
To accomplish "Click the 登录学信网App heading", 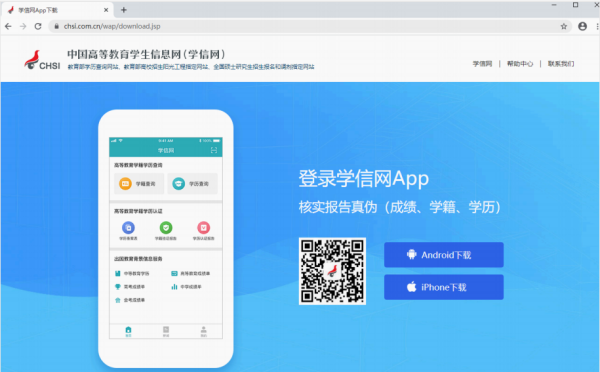I will pyautogui.click(x=364, y=178).
